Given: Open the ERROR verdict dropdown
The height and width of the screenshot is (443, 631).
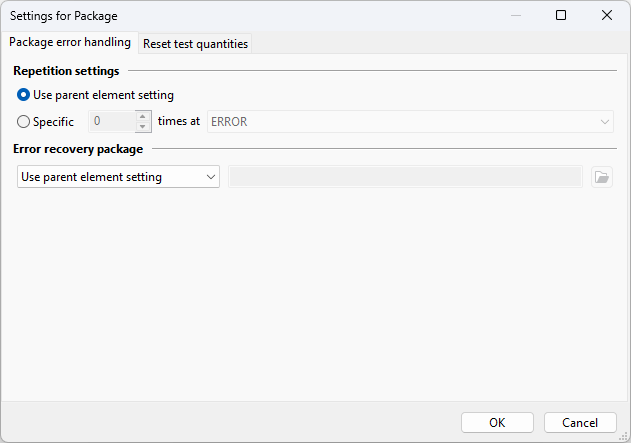Looking at the screenshot, I should [x=410, y=122].
